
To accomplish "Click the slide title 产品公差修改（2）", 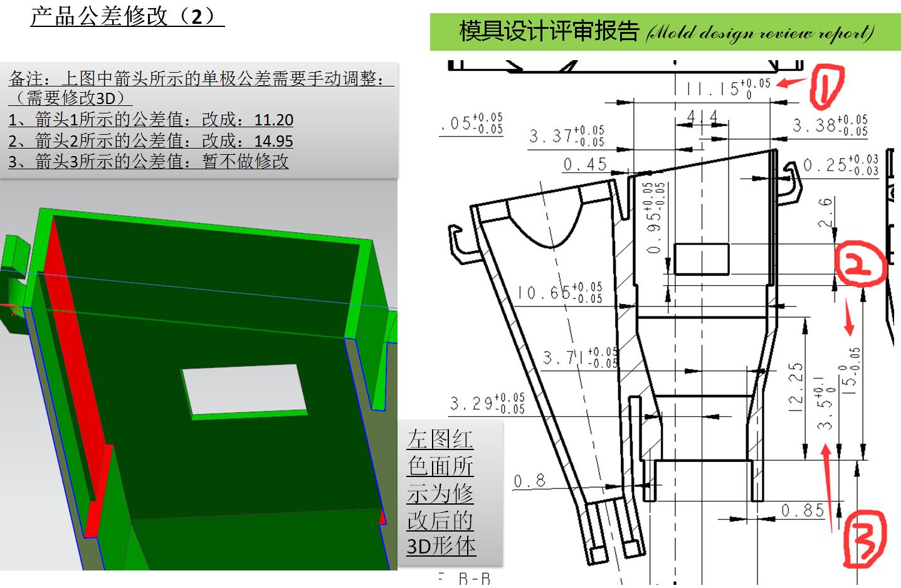I will 123,16.
